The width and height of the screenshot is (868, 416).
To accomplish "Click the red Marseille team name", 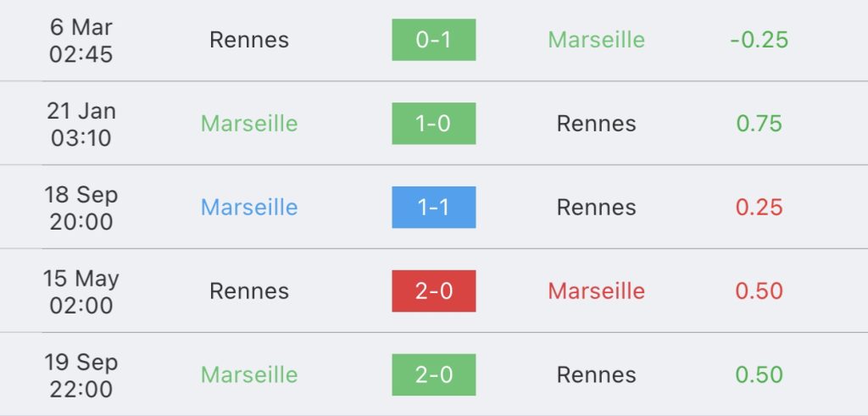I will [x=596, y=291].
